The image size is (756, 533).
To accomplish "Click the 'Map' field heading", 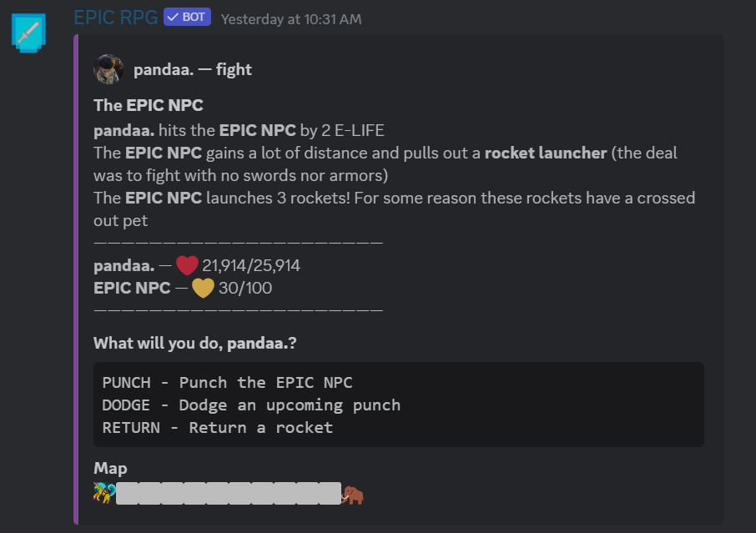I will [x=110, y=469].
